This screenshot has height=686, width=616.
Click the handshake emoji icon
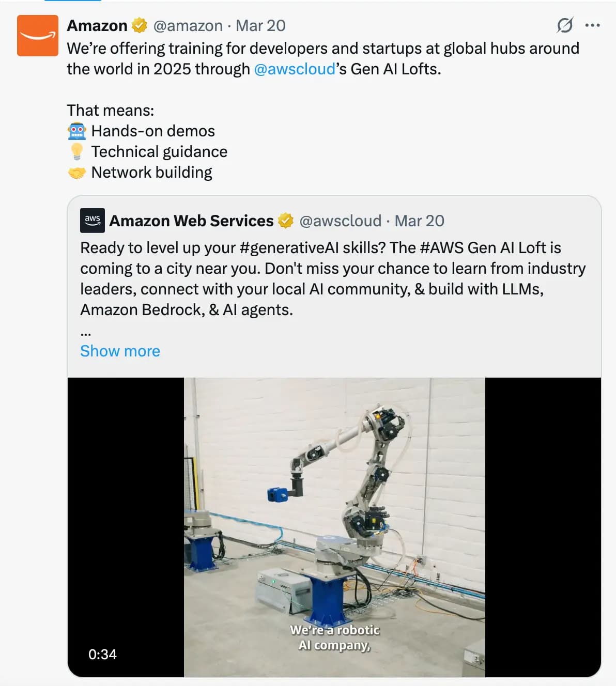pos(77,173)
